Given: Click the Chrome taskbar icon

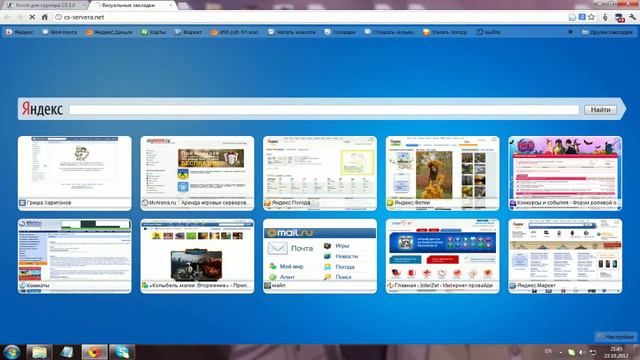Looking at the screenshot, I should tap(94, 352).
